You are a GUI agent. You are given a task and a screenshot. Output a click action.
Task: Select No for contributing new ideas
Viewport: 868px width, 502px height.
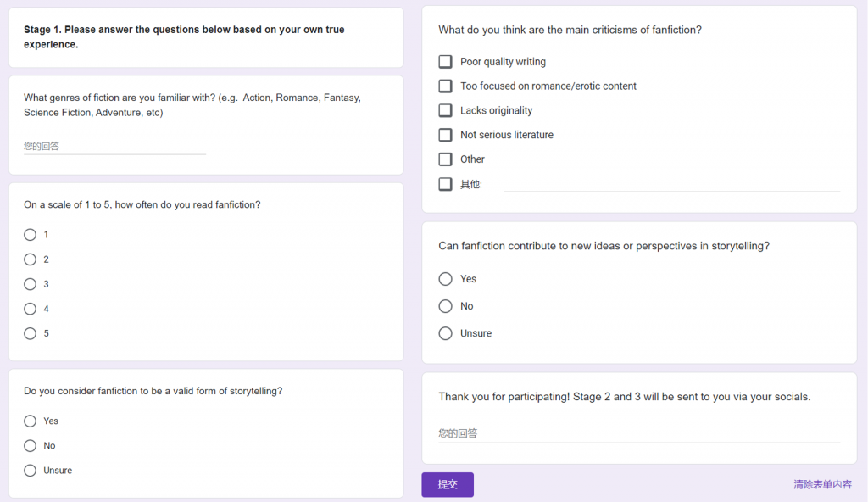click(x=446, y=306)
